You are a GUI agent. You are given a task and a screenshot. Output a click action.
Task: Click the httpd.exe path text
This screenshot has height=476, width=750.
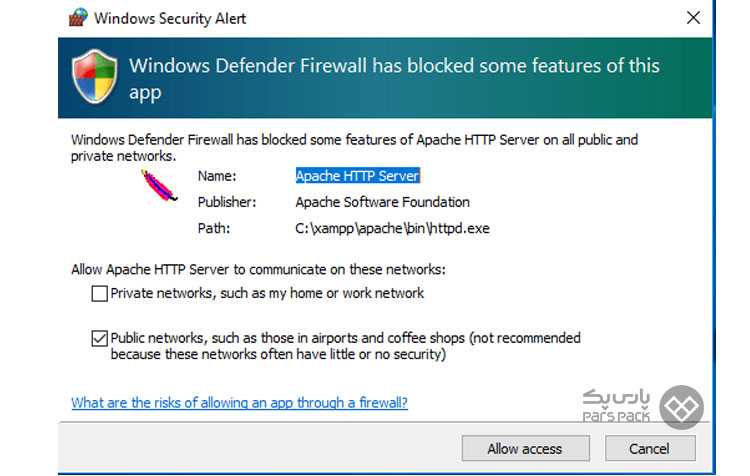point(392,228)
